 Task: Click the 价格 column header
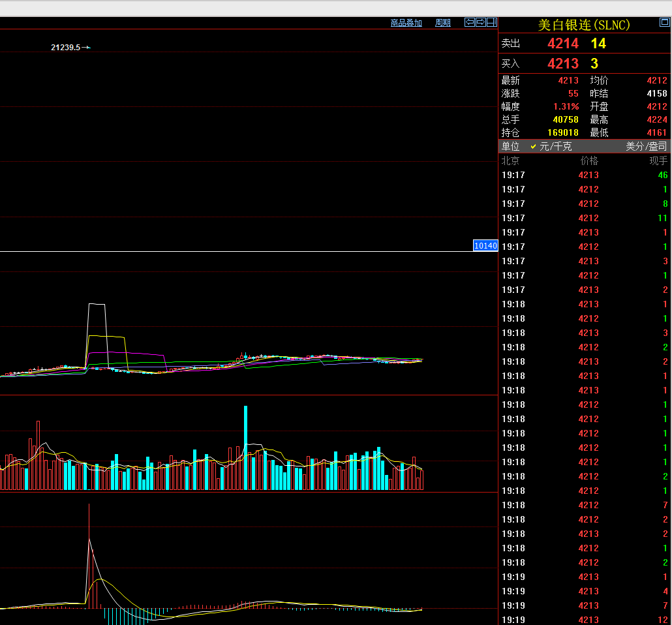point(589,160)
